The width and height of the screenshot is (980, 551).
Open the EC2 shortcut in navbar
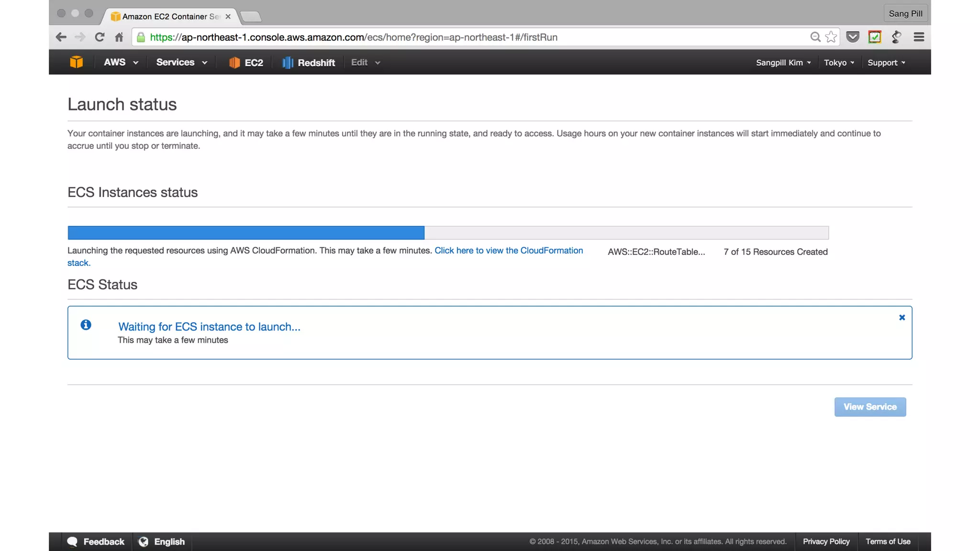(x=246, y=63)
